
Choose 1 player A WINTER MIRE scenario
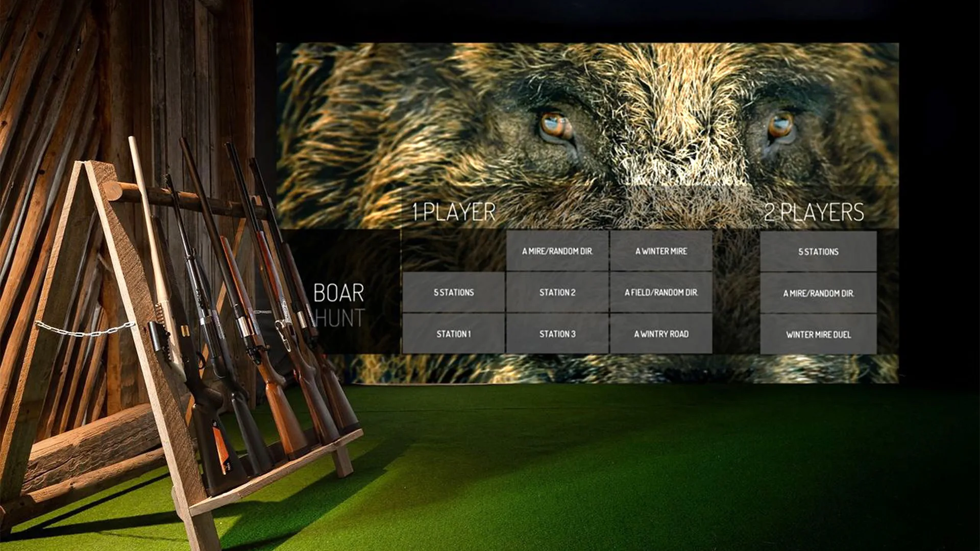click(661, 251)
